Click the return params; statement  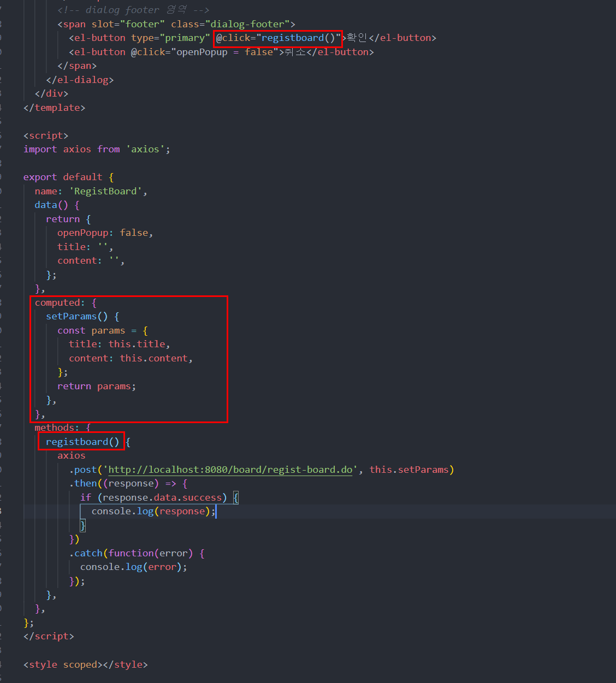pos(97,386)
